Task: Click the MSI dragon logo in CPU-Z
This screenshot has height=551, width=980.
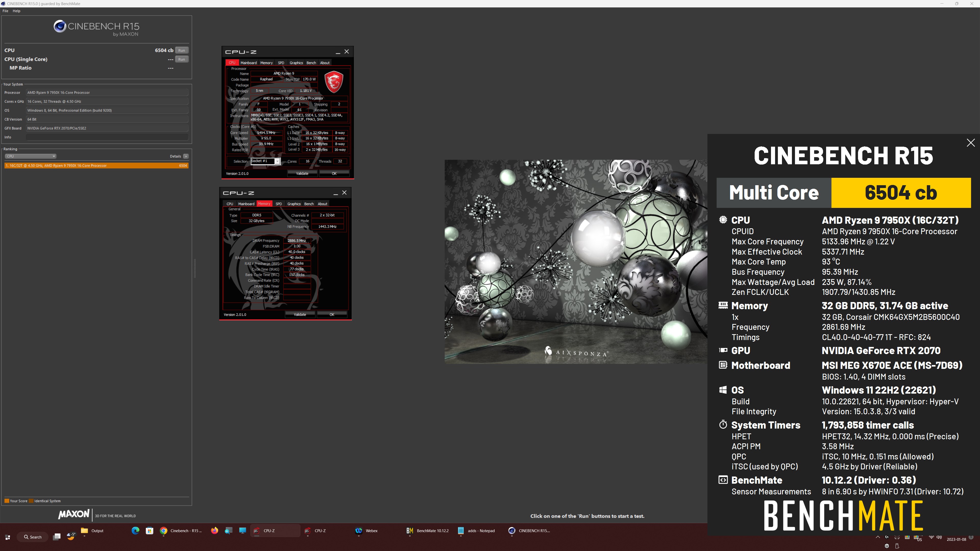Action: coord(334,82)
